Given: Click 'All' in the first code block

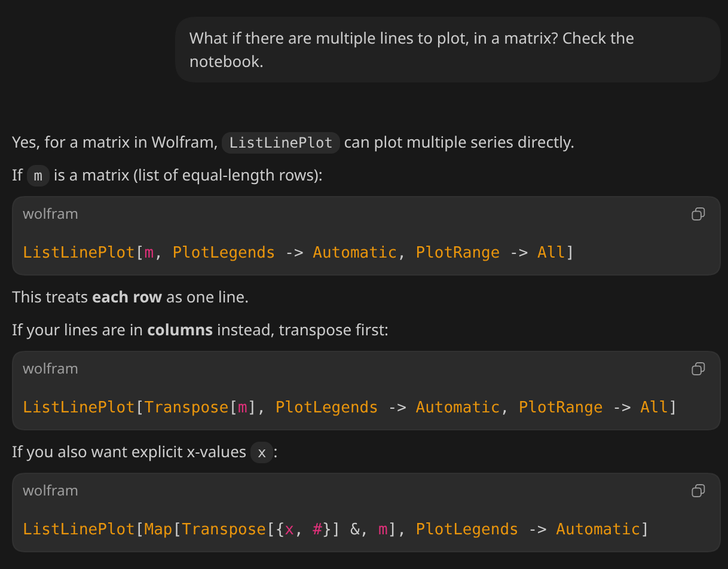Looking at the screenshot, I should pos(550,252).
